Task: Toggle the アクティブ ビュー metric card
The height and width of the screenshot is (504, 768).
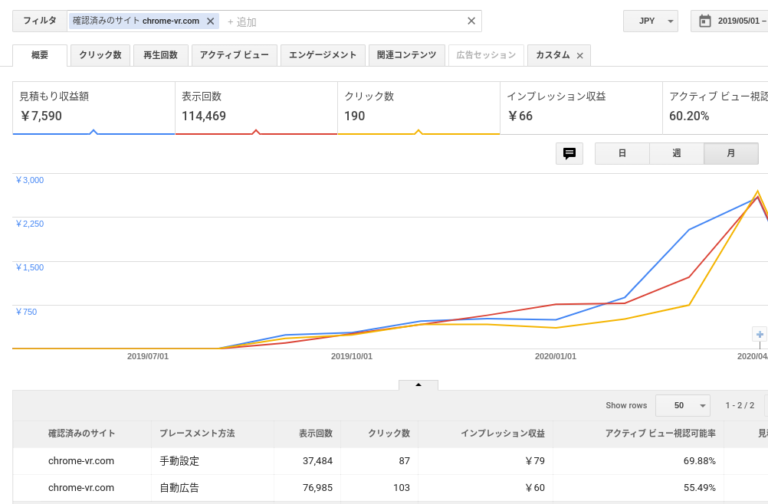Action: pos(716,108)
